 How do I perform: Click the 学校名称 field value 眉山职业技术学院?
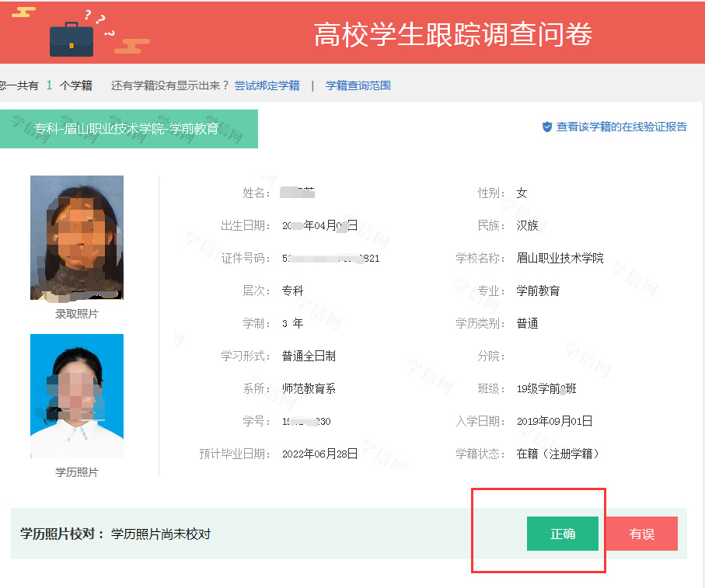pyautogui.click(x=560, y=258)
